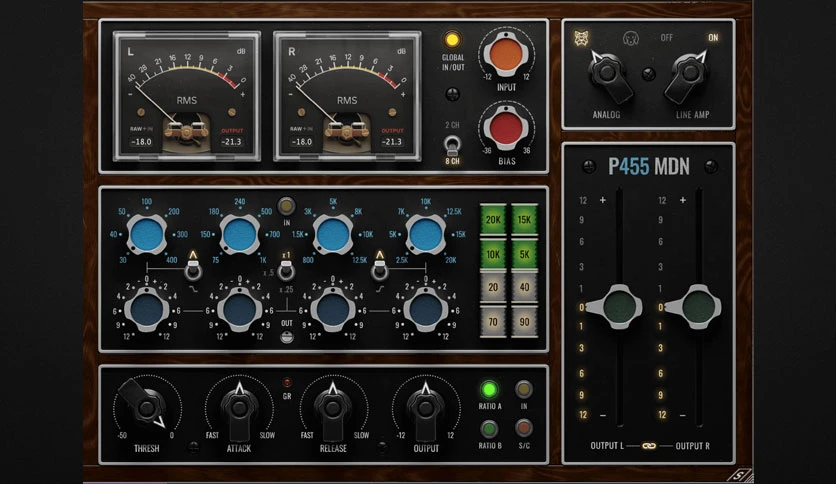Set Line Amp to ON label
This screenshot has height=484, width=836.
tap(713, 38)
